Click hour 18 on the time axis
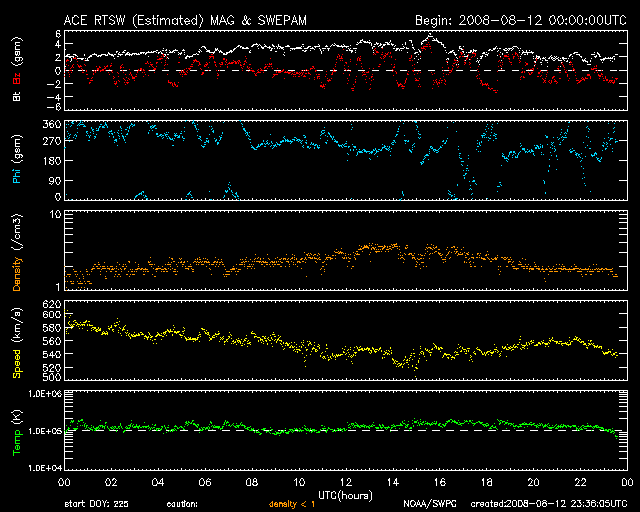This screenshot has height=512, width=640. (486, 483)
